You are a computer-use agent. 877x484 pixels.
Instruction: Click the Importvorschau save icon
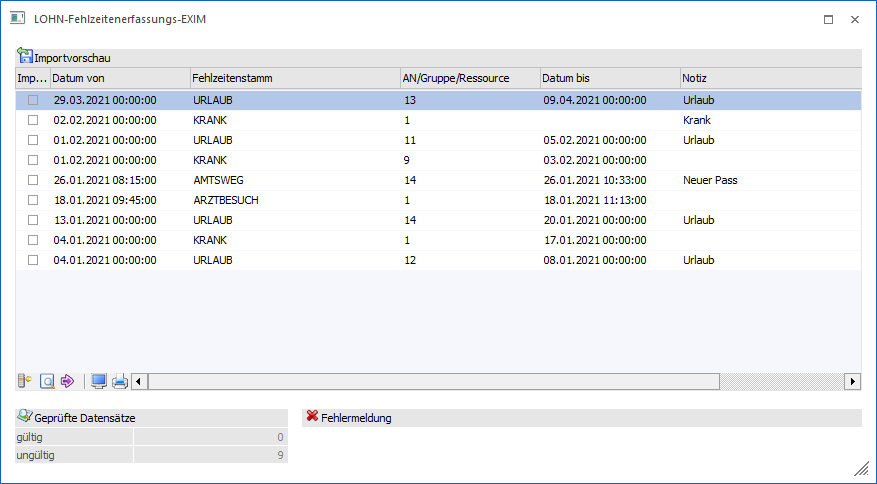click(x=25, y=56)
